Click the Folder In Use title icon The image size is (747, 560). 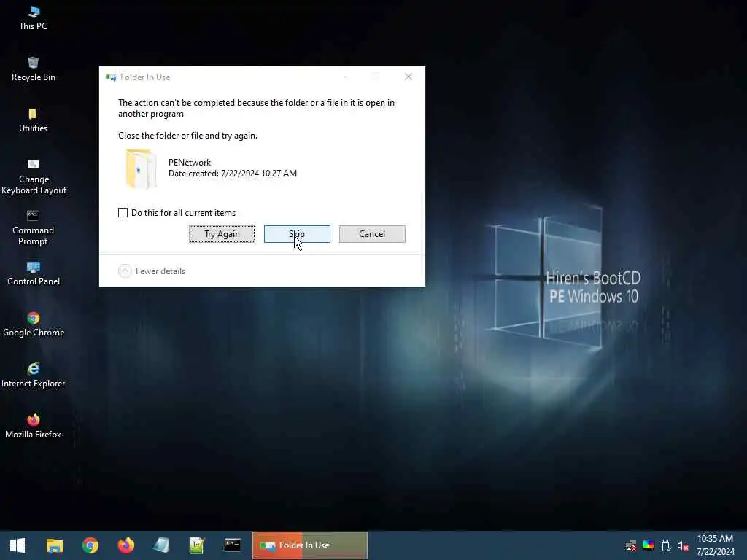tap(111, 77)
